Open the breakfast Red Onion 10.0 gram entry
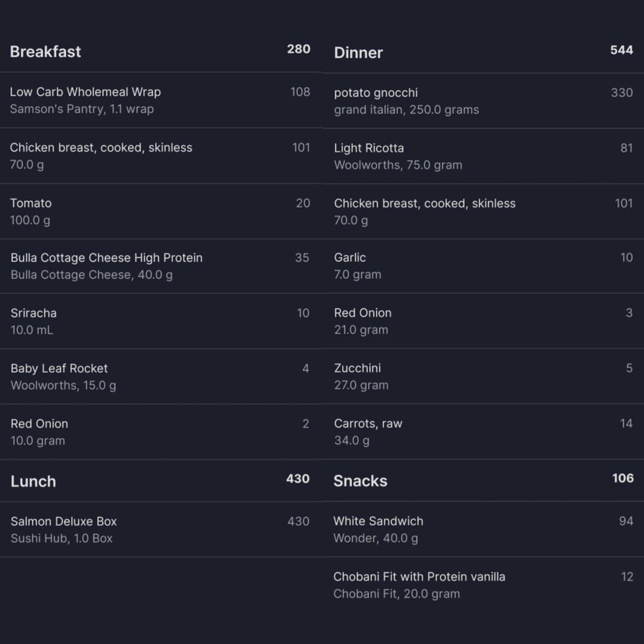Viewport: 644px width, 644px height. tap(160, 432)
